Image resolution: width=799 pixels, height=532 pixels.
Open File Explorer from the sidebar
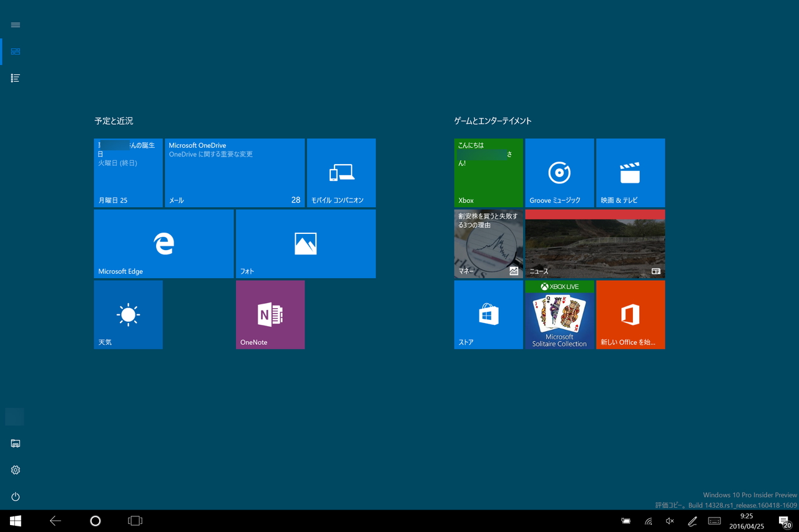coord(16,443)
